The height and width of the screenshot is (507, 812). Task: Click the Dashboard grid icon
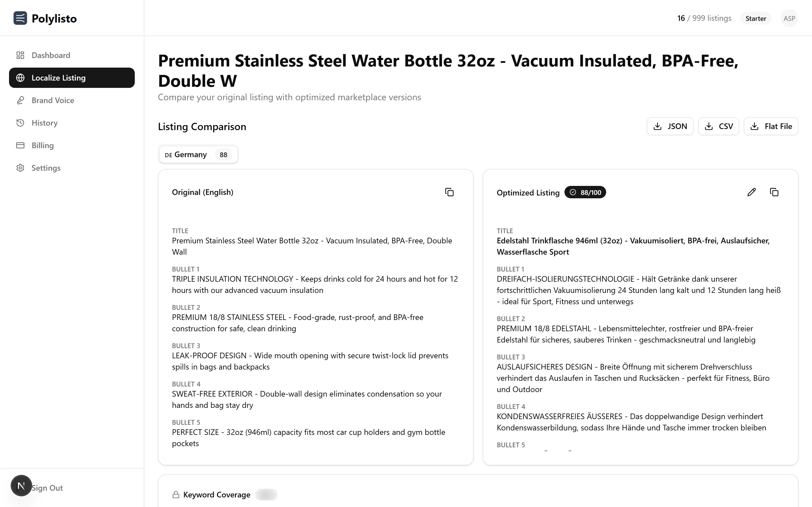(x=20, y=55)
